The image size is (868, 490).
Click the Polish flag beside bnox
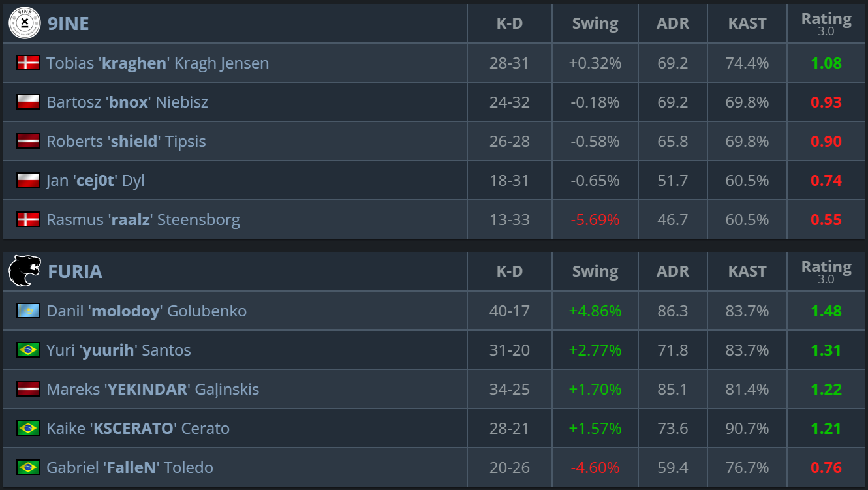(x=28, y=102)
